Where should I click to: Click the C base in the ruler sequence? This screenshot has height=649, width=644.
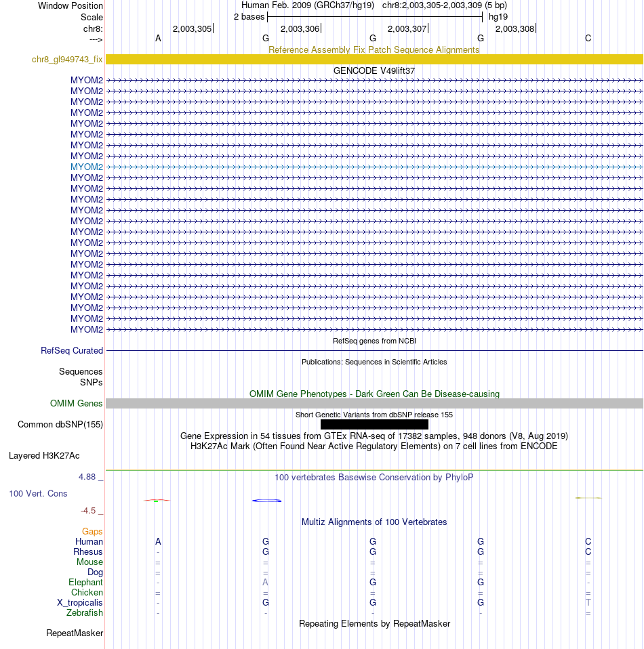(588, 39)
